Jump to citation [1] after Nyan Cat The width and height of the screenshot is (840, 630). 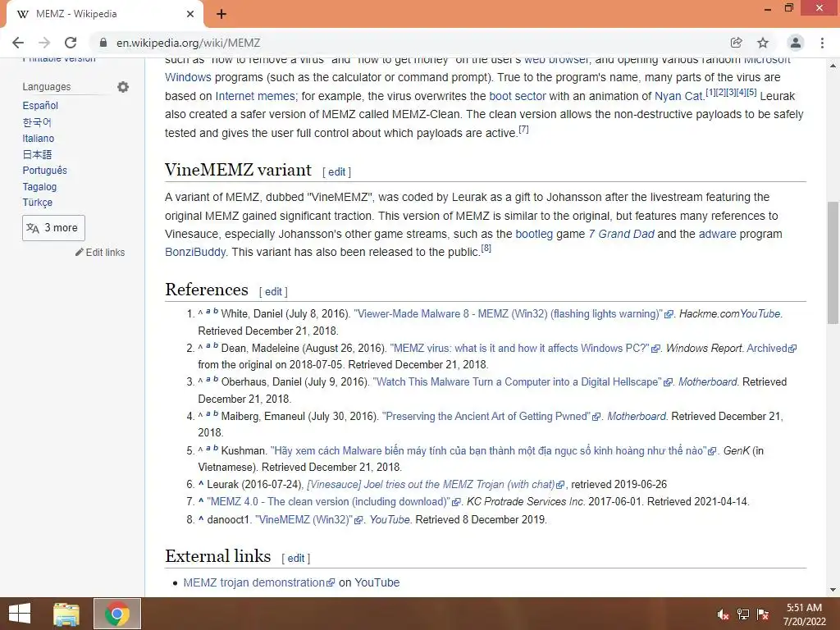point(710,92)
